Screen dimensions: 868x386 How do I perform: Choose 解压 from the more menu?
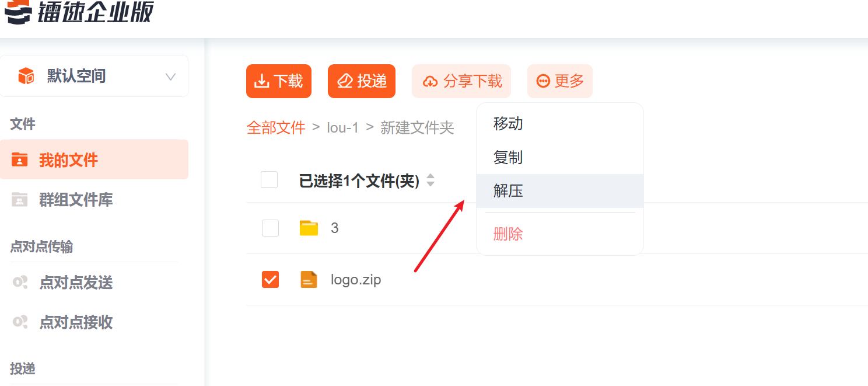tap(508, 191)
